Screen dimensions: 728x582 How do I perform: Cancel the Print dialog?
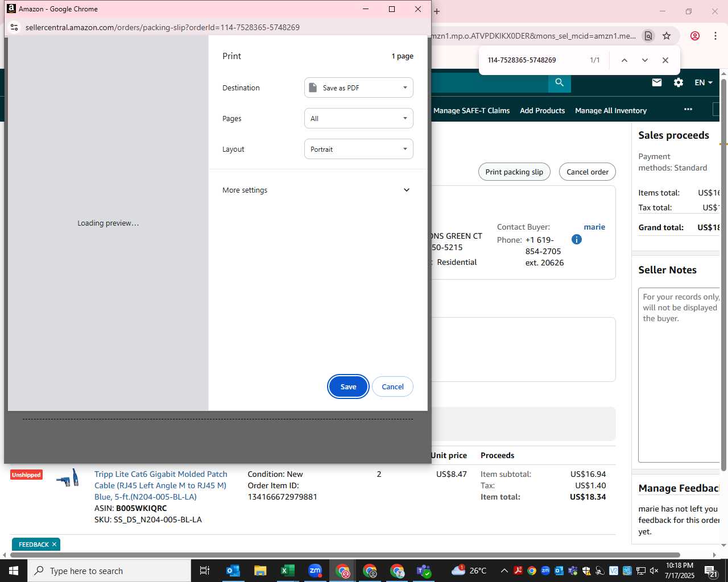click(392, 386)
